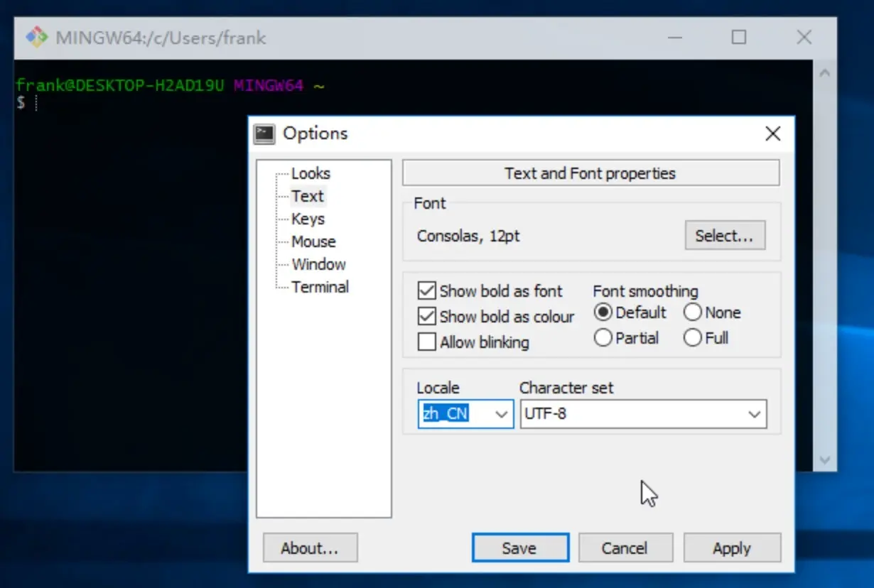Enable the Allow blinking checkbox

pyautogui.click(x=427, y=342)
